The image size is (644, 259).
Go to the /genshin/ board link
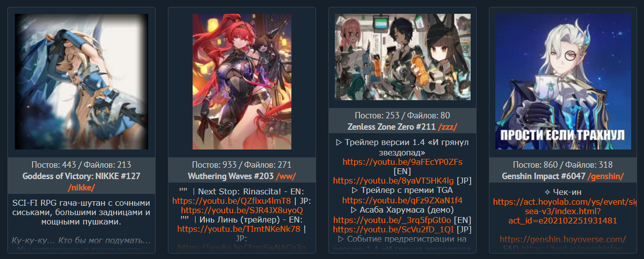click(x=605, y=176)
